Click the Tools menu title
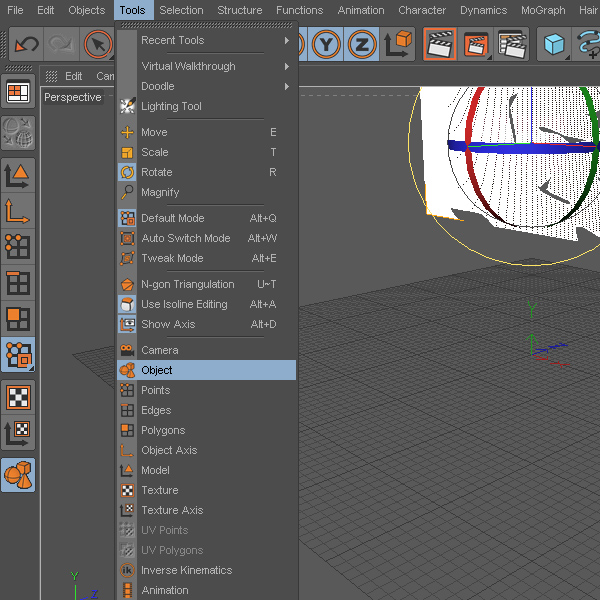Image resolution: width=600 pixels, height=600 pixels. 132,10
